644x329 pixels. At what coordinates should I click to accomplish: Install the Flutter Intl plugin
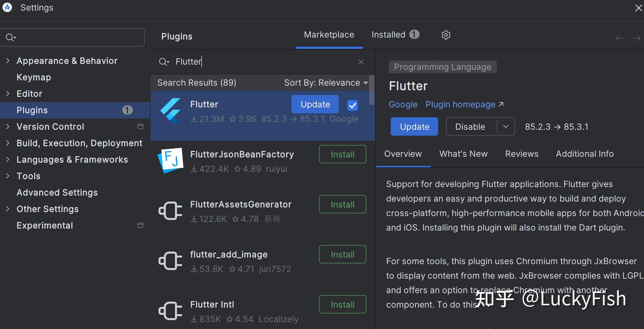342,304
